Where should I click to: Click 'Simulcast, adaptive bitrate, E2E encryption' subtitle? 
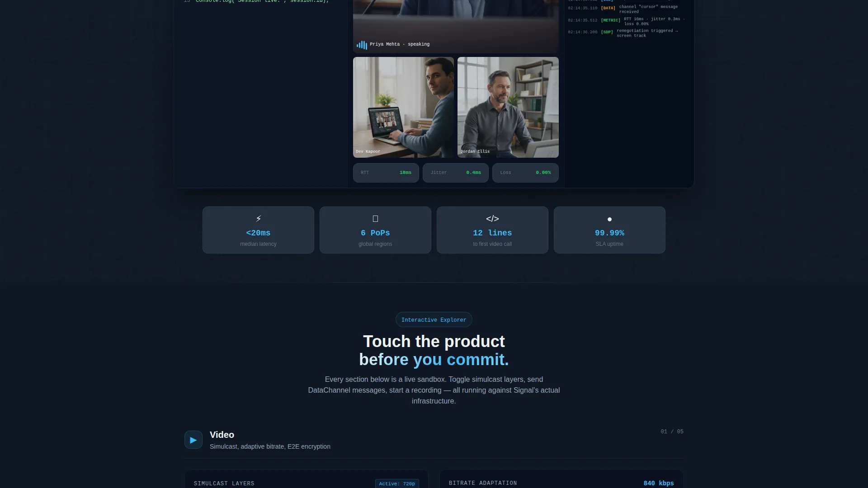point(270,446)
